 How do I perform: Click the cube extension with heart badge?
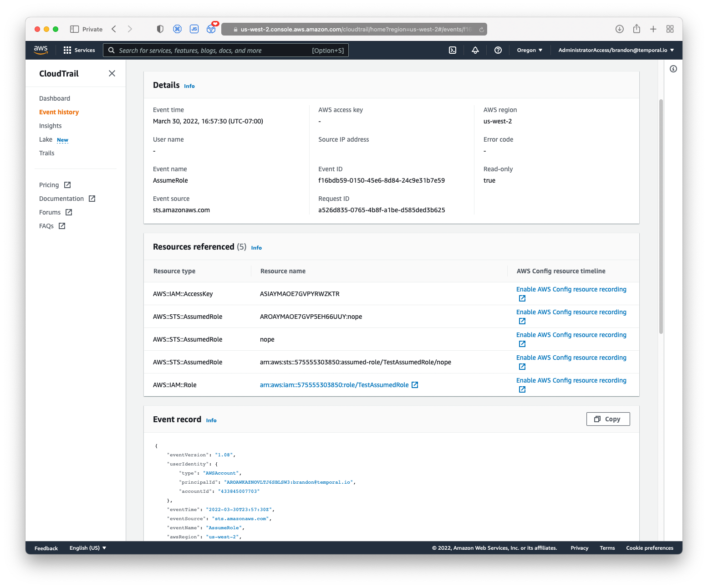(x=212, y=28)
